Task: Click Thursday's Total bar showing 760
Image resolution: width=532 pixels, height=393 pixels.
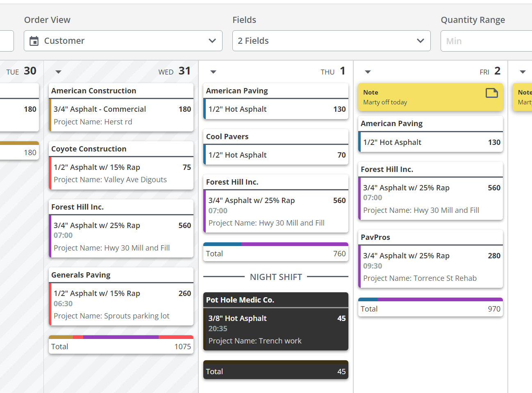Action: click(275, 253)
